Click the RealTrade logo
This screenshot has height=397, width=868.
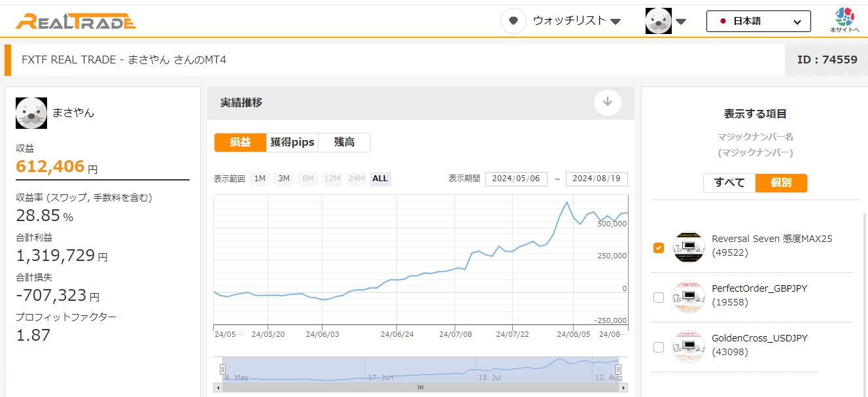point(76,21)
